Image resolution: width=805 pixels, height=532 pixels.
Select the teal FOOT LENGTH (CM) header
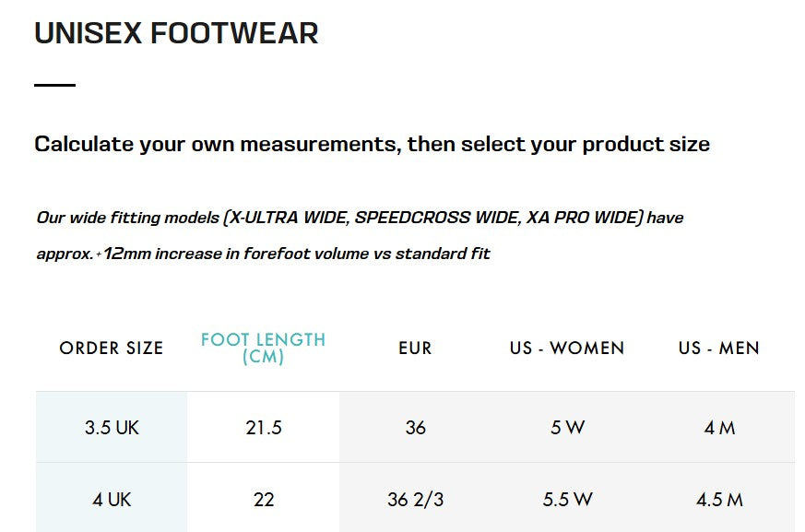(x=263, y=348)
